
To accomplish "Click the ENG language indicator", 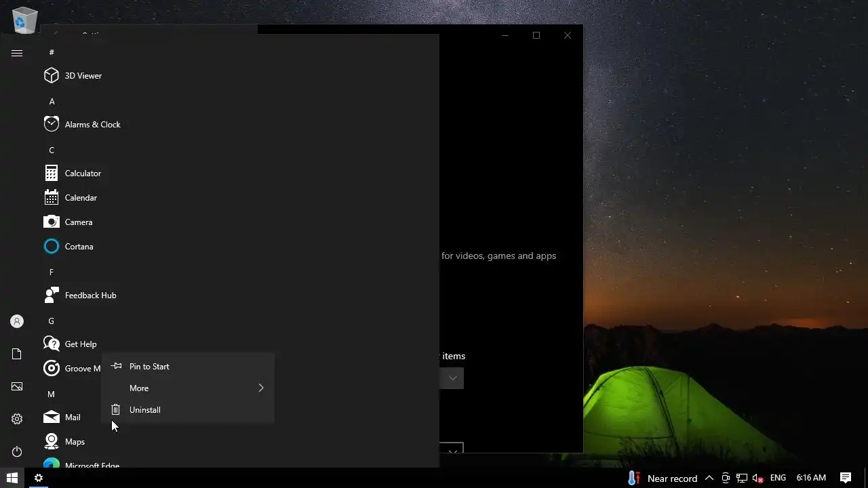I will coord(778,478).
